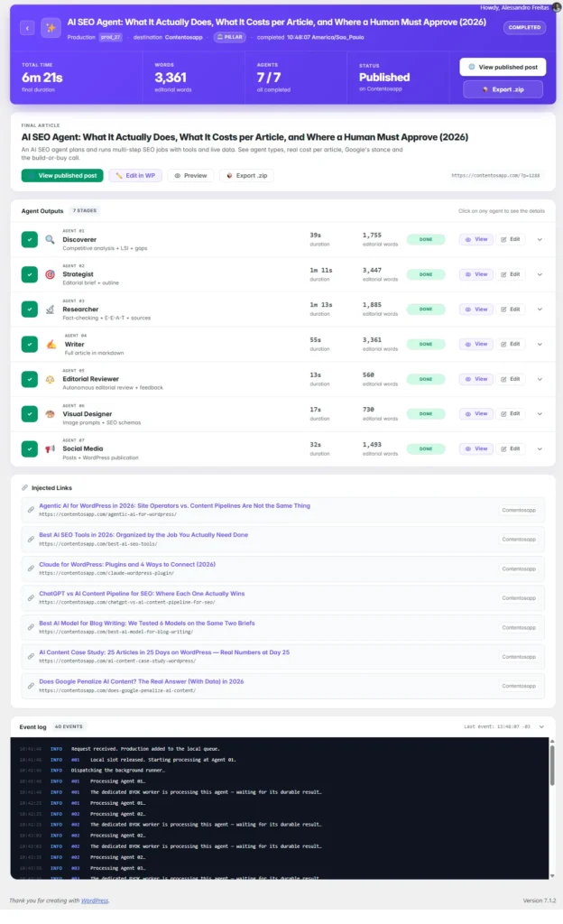Click the Researcher microscope icon

pyautogui.click(x=50, y=310)
